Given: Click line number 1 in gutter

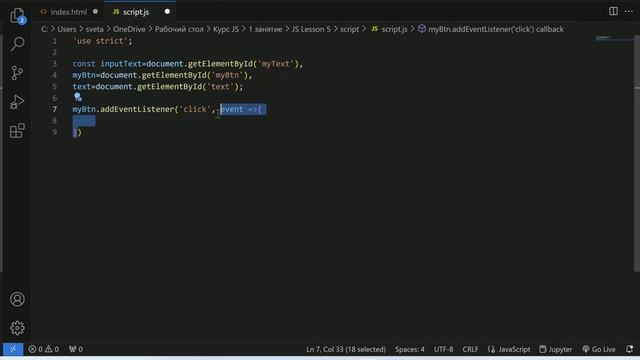Looking at the screenshot, I should coord(55,41).
